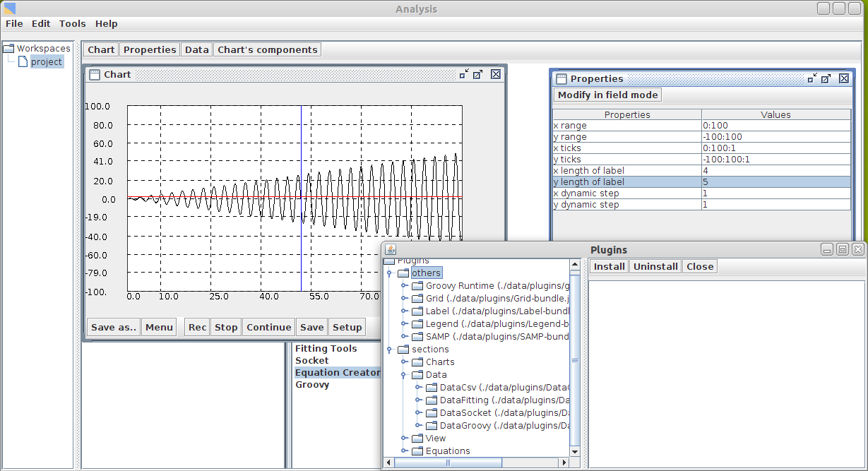Image resolution: width=868 pixels, height=471 pixels.
Task: Expand the View node
Action: [x=404, y=439]
